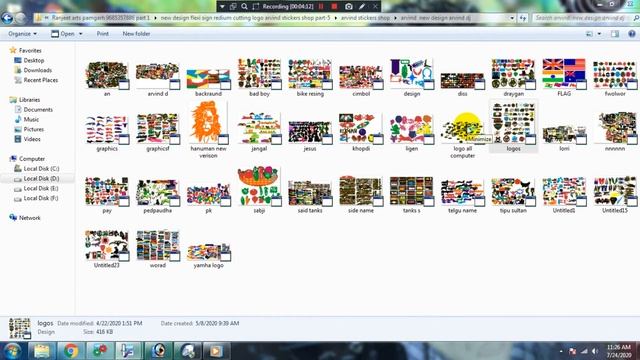Open the recorder pencil annotation tool
640x360 pixels.
[x=362, y=7]
